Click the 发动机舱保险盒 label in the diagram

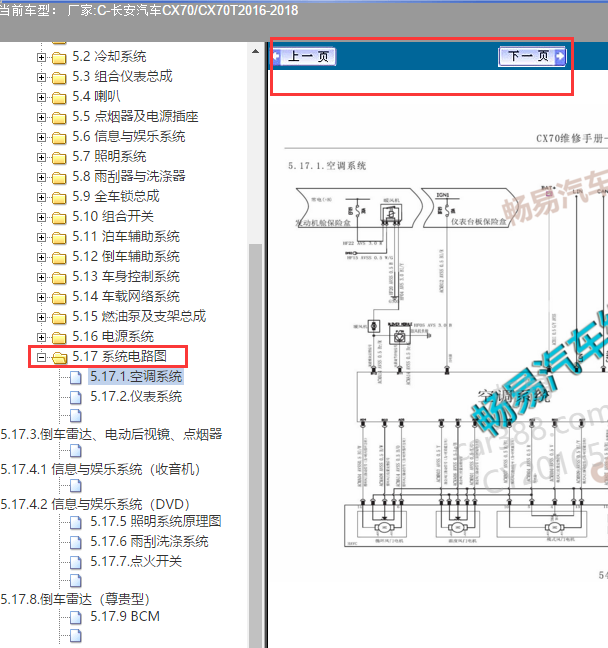[323, 223]
